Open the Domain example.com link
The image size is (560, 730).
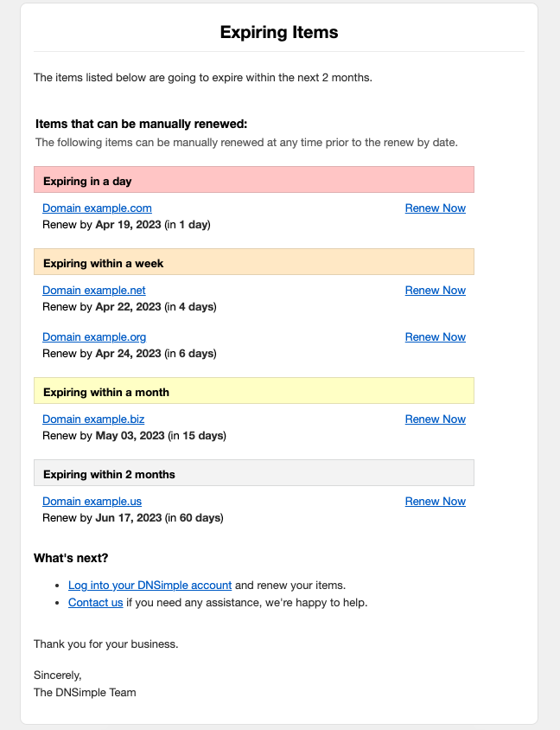(x=97, y=208)
